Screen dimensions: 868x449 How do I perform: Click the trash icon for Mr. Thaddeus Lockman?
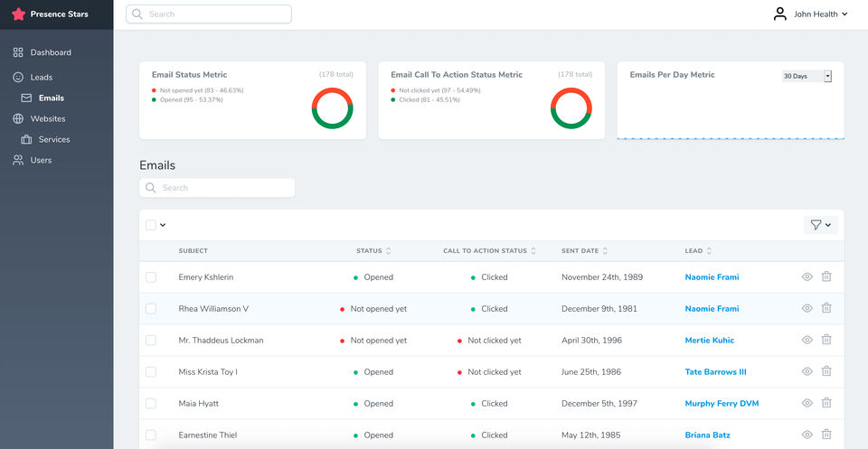coord(826,340)
